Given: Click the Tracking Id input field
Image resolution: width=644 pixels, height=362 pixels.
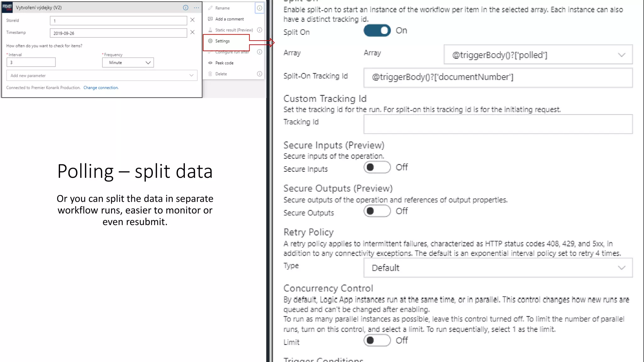Looking at the screenshot, I should click(x=498, y=124).
